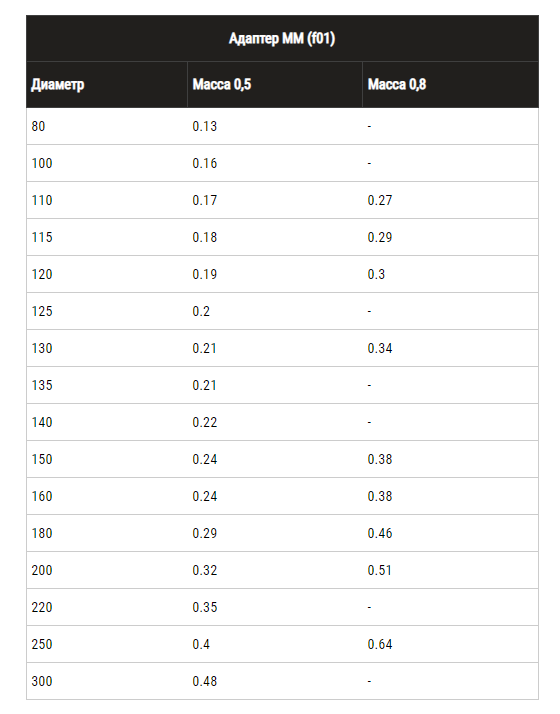Click the Адаптер ММ (f01) table title
The image size is (560, 714).
click(282, 38)
